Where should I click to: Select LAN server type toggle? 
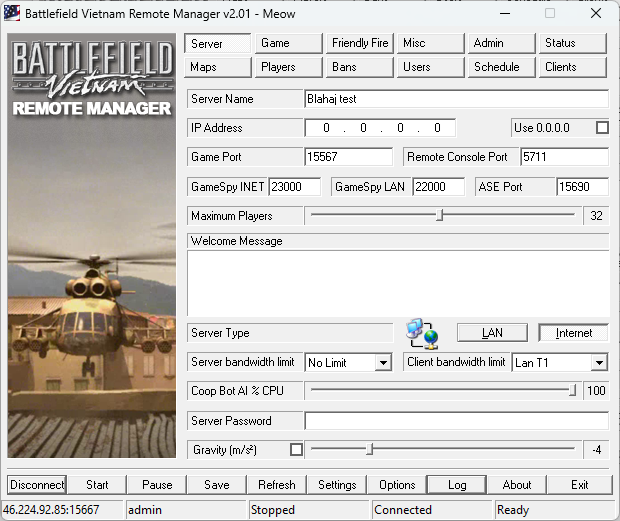pos(492,333)
